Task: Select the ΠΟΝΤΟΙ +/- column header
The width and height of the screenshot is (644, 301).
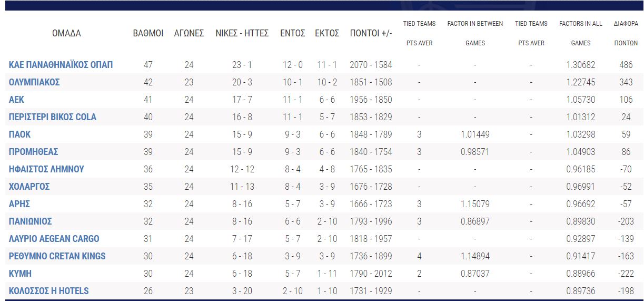Action: 371,33
